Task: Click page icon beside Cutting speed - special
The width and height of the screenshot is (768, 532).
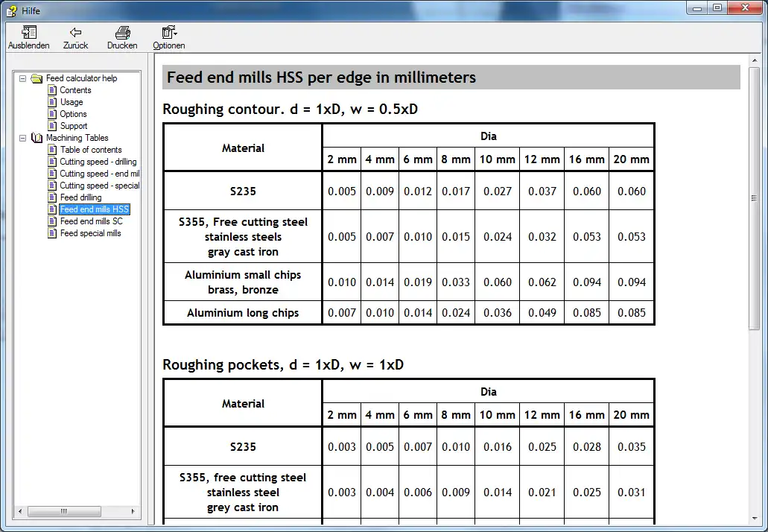Action: [x=52, y=186]
